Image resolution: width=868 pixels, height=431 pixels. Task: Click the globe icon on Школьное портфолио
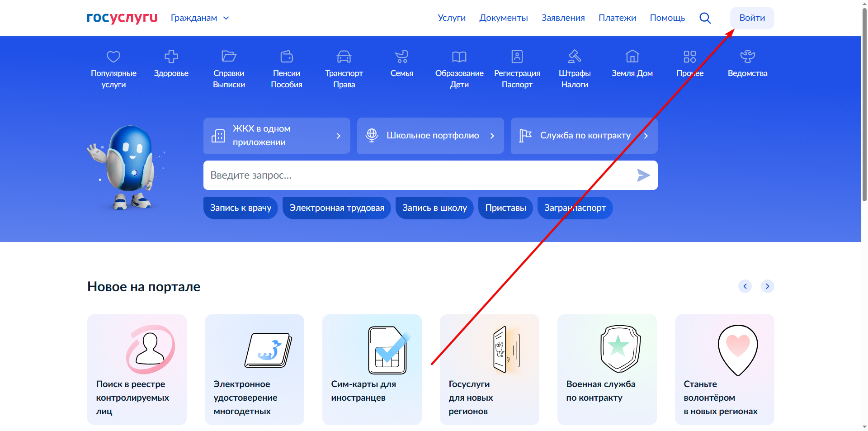tap(372, 135)
